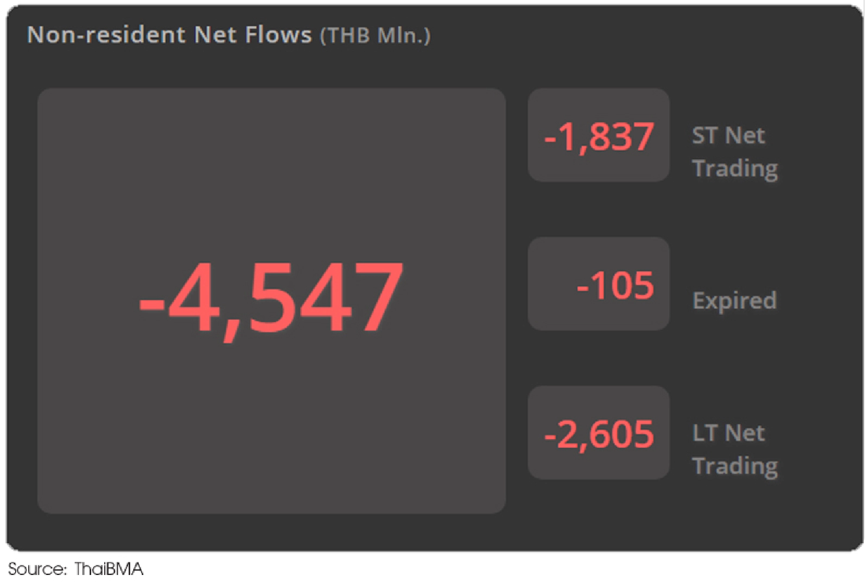Click the word "ThaiBMA" in the source line

click(108, 569)
